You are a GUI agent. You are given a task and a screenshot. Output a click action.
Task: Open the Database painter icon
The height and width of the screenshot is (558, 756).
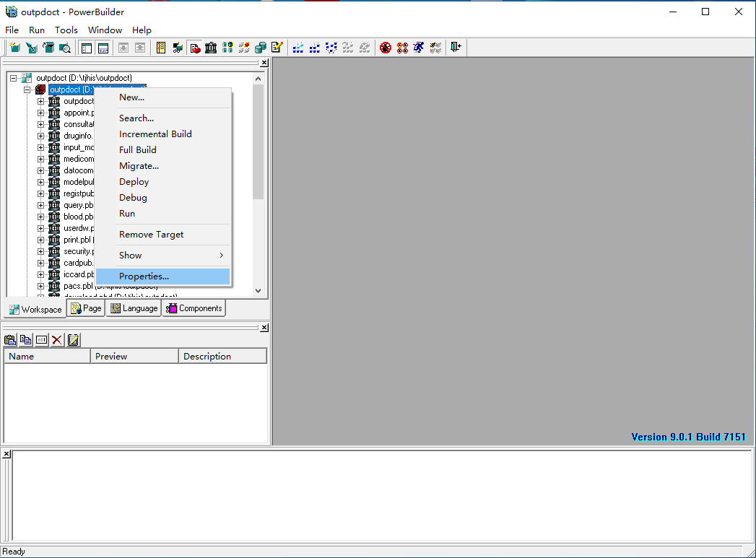click(261, 47)
